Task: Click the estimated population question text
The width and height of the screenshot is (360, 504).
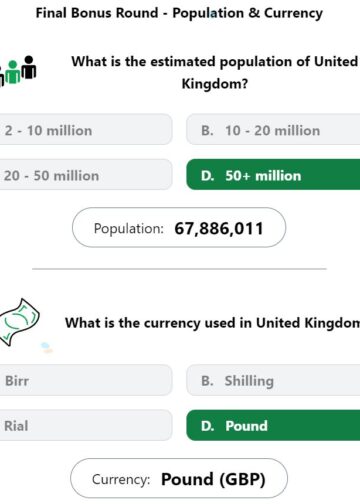Action: click(x=215, y=72)
